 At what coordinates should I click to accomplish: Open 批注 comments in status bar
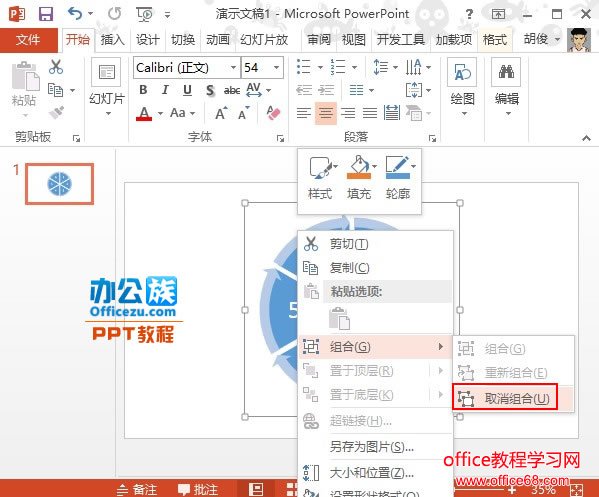tap(198, 489)
